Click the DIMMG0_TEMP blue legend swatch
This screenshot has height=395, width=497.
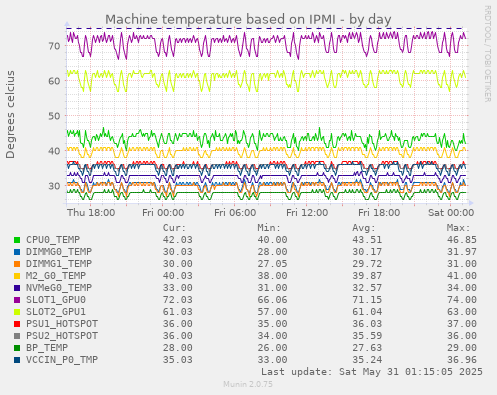[17, 252]
